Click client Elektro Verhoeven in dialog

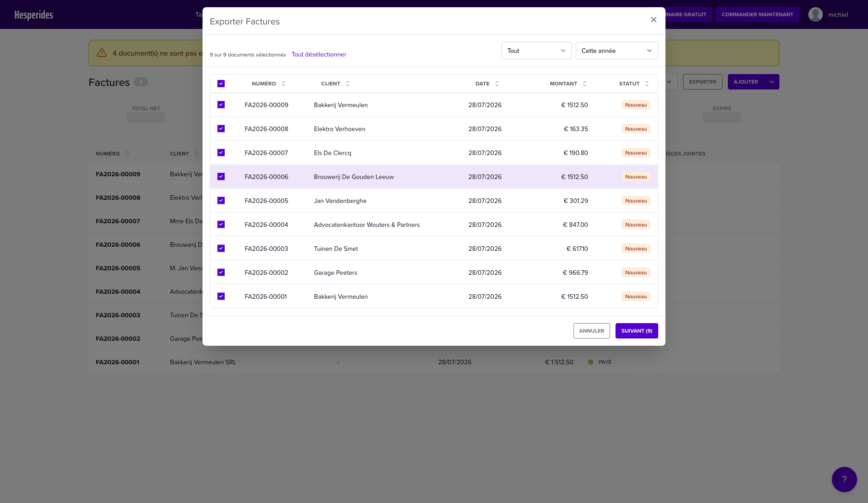tap(340, 129)
